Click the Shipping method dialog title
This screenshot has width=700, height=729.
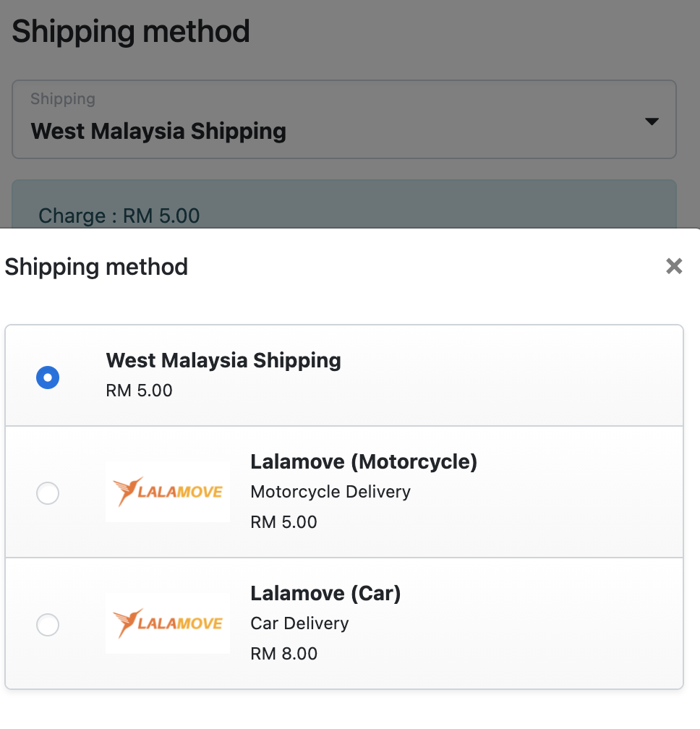coord(97,267)
